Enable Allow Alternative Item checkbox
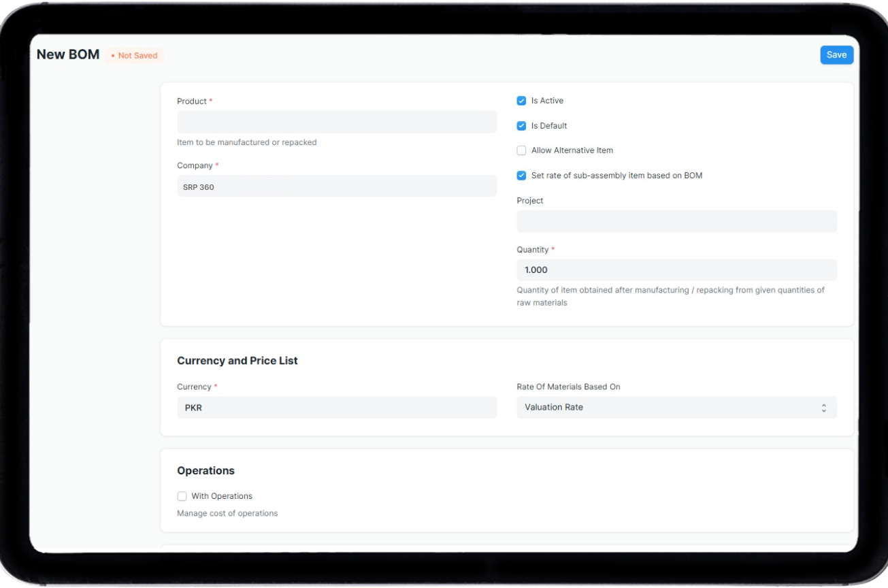 click(x=522, y=150)
